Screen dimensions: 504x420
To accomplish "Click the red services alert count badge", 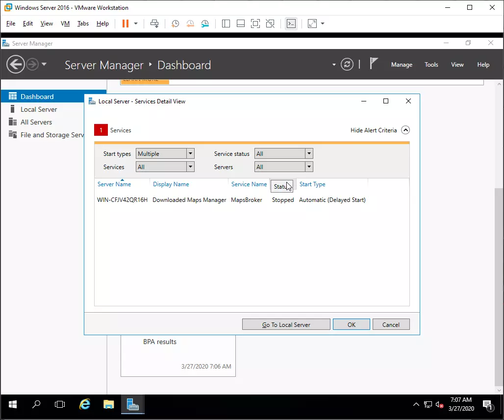I will tap(101, 130).
